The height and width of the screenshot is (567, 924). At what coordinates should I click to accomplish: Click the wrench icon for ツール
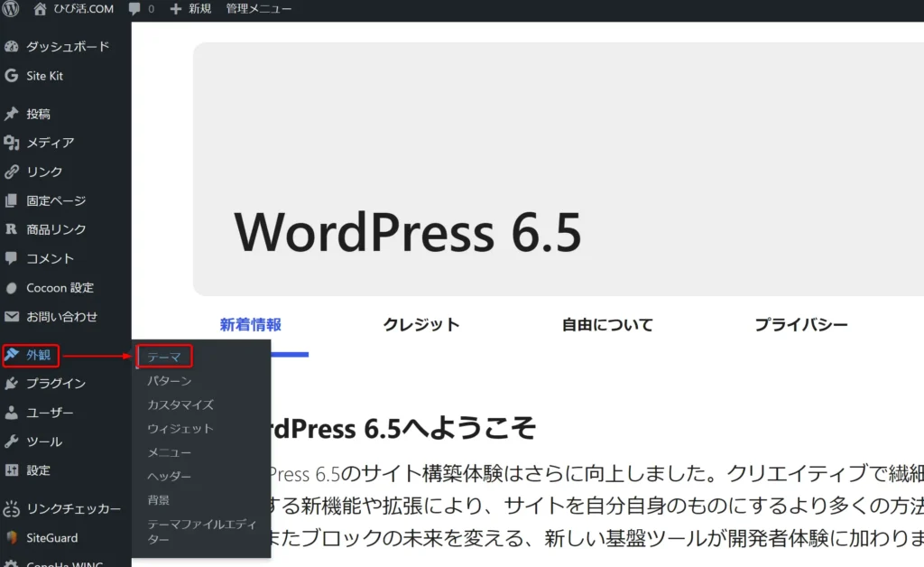coord(11,442)
